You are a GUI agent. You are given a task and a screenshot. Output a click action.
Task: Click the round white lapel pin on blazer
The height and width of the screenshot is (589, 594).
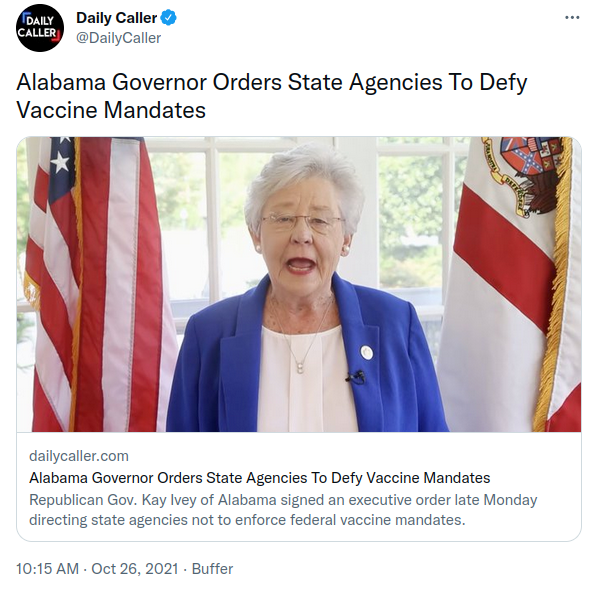point(366,352)
